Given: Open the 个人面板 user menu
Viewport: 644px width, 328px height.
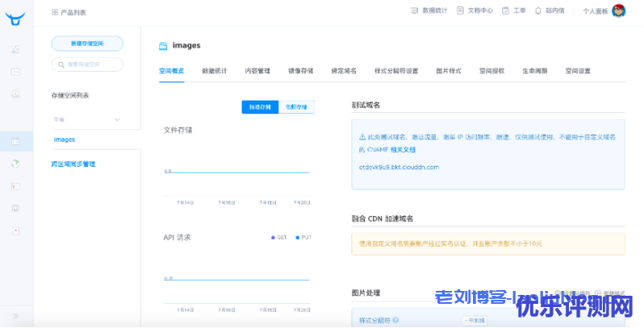Looking at the screenshot, I should [594, 11].
